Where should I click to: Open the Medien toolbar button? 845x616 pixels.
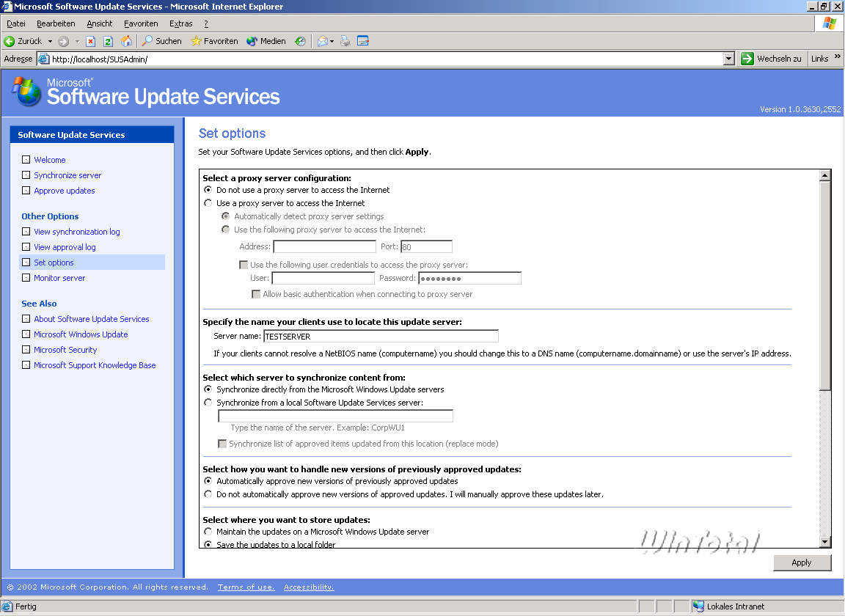(266, 41)
